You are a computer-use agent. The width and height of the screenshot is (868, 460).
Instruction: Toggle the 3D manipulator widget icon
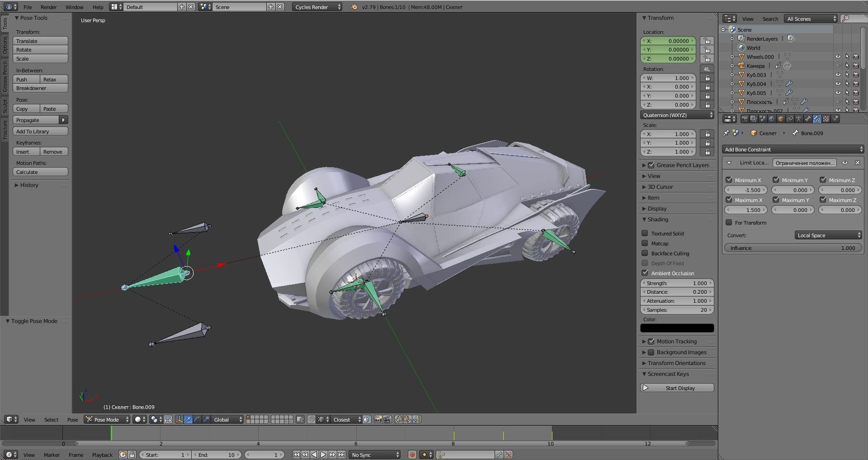coord(179,419)
